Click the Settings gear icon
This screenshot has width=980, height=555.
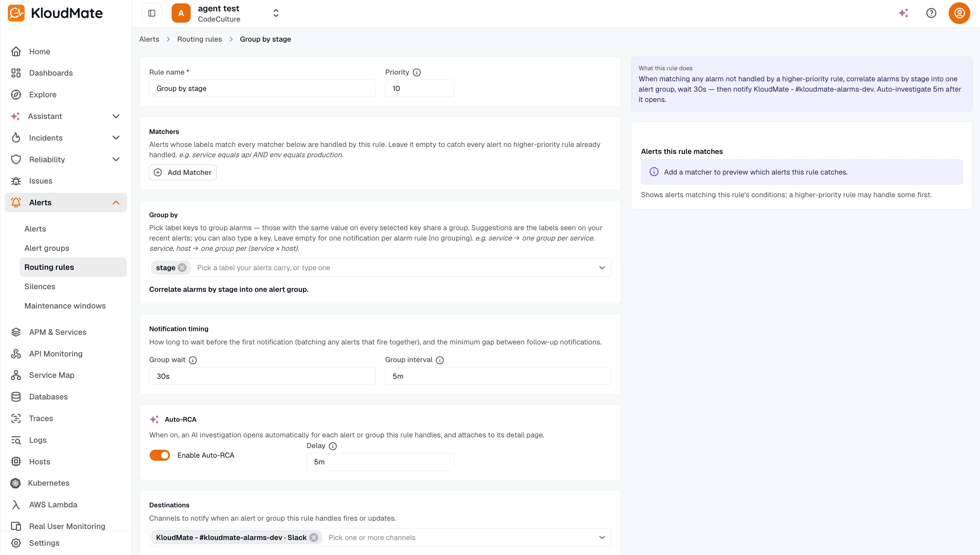(x=16, y=543)
